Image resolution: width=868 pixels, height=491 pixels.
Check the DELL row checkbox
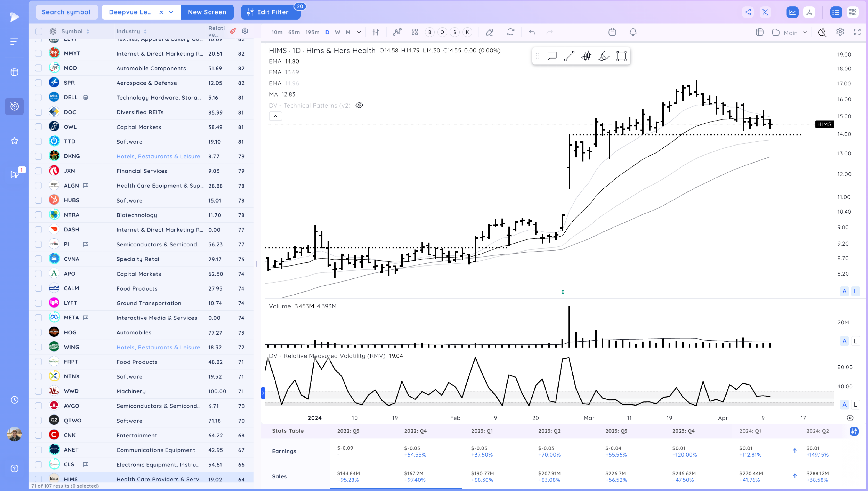(x=38, y=97)
